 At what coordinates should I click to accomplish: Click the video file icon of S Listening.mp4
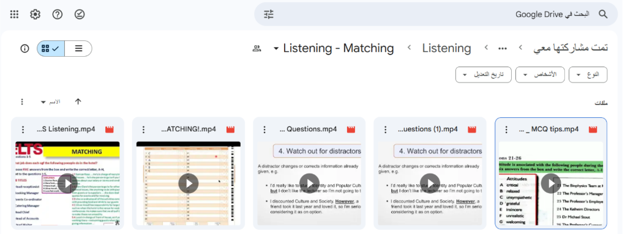[109, 130]
